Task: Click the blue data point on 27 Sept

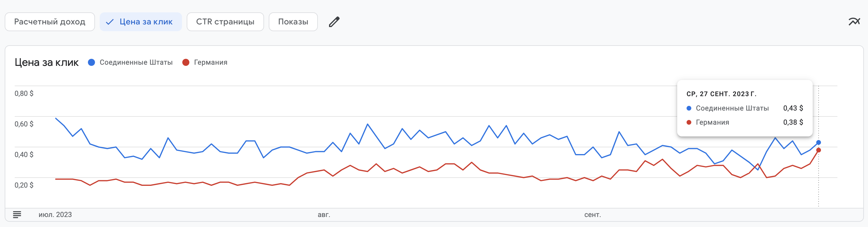Action: coord(819,143)
